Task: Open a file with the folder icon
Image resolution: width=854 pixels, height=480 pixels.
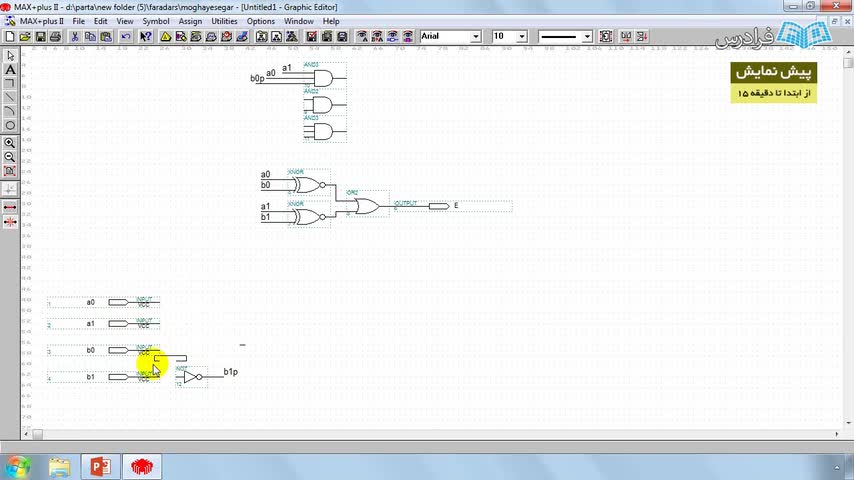Action: pyautogui.click(x=25, y=37)
